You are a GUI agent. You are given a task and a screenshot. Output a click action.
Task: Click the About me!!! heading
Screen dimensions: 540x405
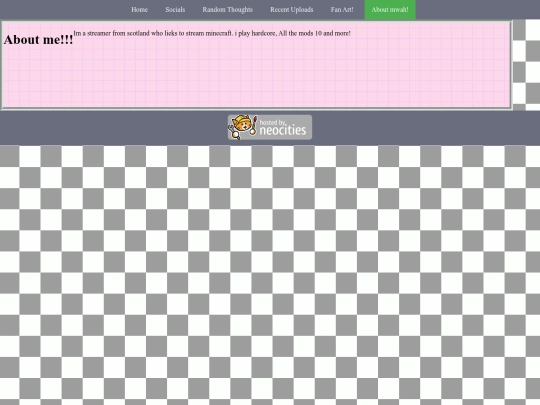click(38, 40)
